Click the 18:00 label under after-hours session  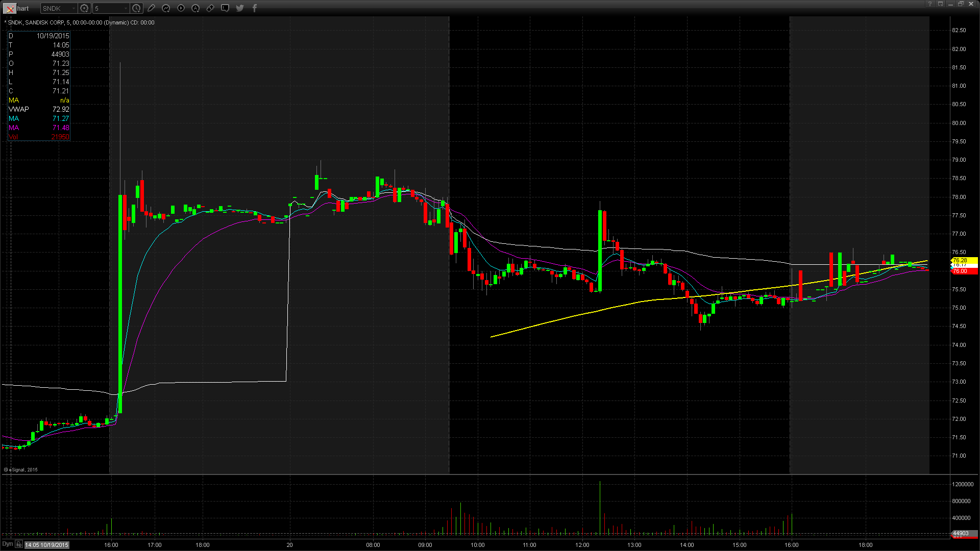point(865,545)
